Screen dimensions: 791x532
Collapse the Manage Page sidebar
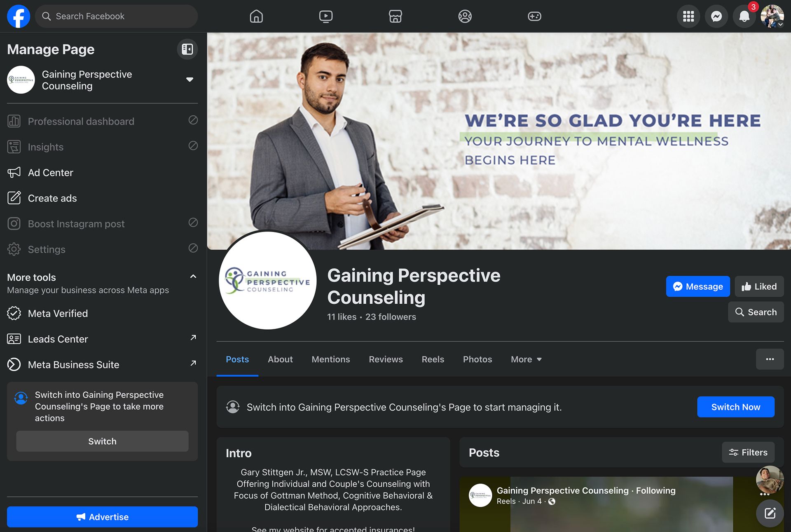click(x=187, y=49)
